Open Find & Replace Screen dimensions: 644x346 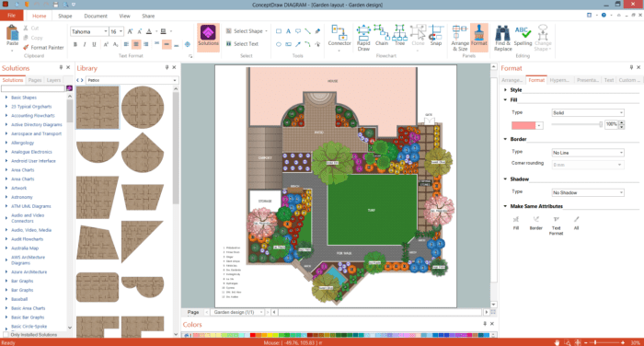[x=502, y=38]
